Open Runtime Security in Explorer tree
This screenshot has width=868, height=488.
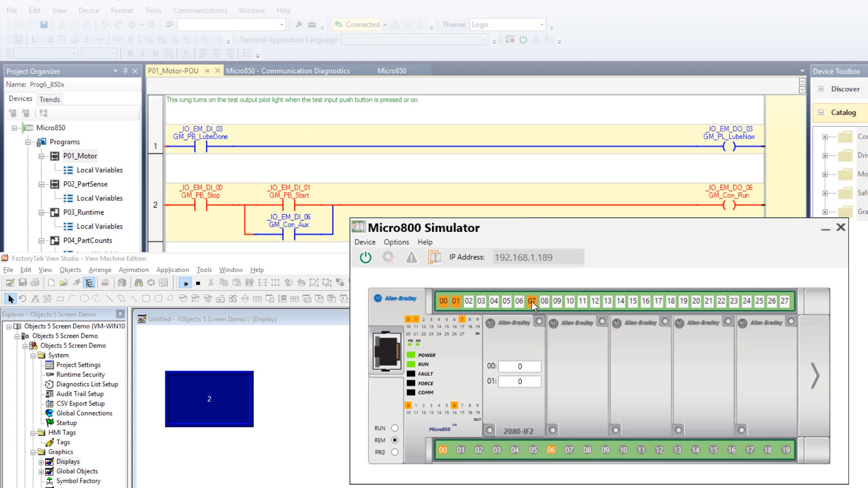[80, 375]
